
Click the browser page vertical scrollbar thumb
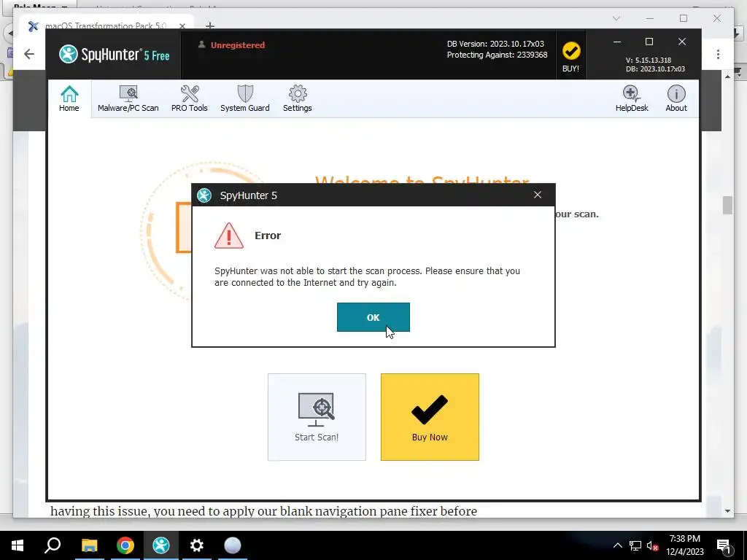(x=727, y=205)
